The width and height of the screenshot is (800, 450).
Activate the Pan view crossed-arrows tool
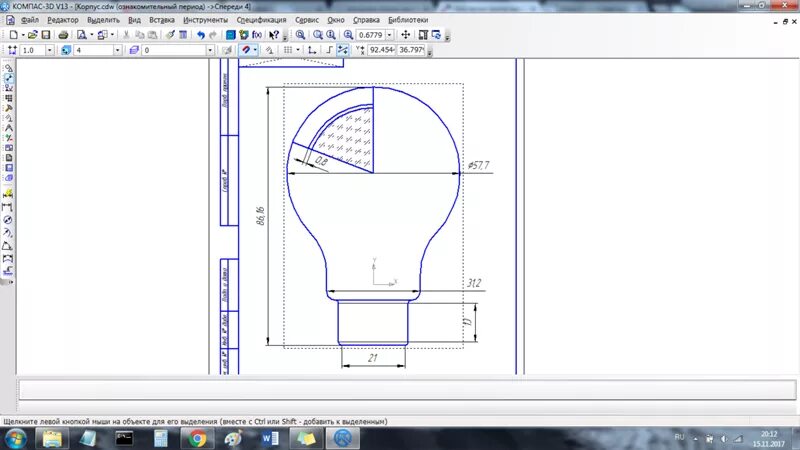[406, 35]
